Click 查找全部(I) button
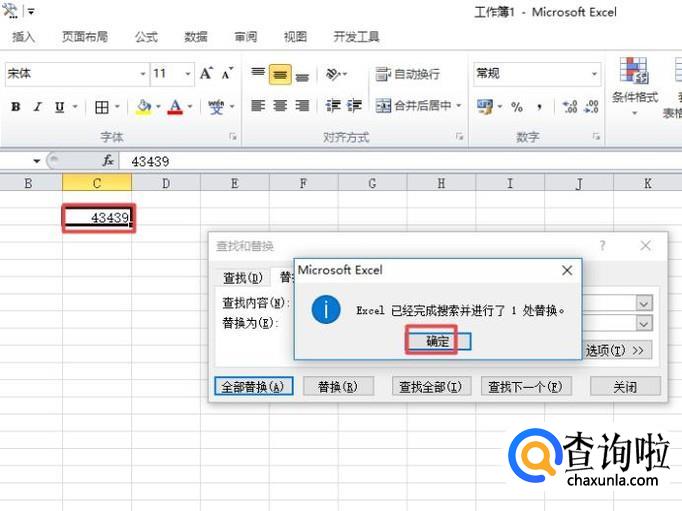The width and height of the screenshot is (682, 511). [431, 386]
